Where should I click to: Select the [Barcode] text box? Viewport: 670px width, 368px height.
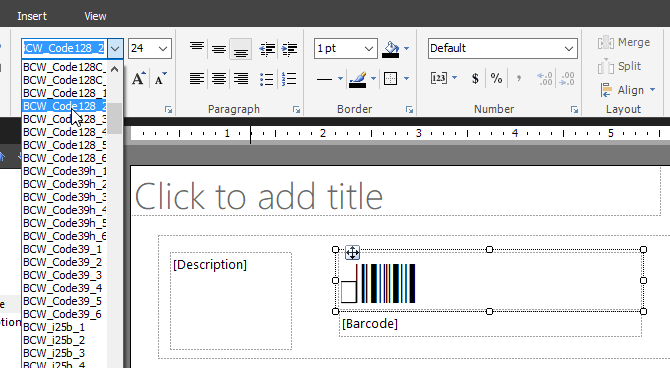coord(490,324)
